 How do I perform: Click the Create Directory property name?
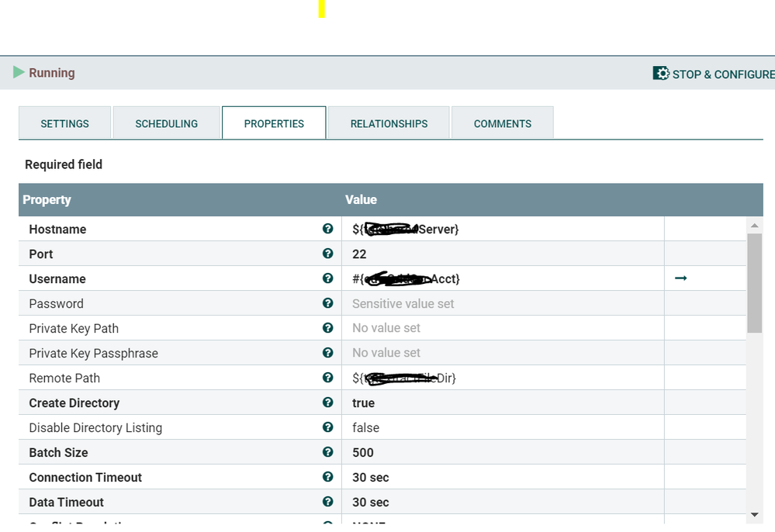click(x=74, y=403)
